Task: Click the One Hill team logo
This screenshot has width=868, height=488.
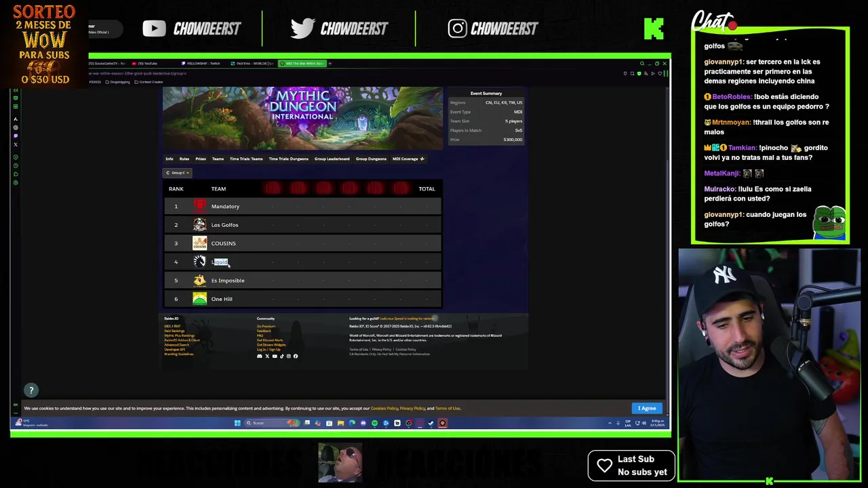Action: pyautogui.click(x=199, y=298)
